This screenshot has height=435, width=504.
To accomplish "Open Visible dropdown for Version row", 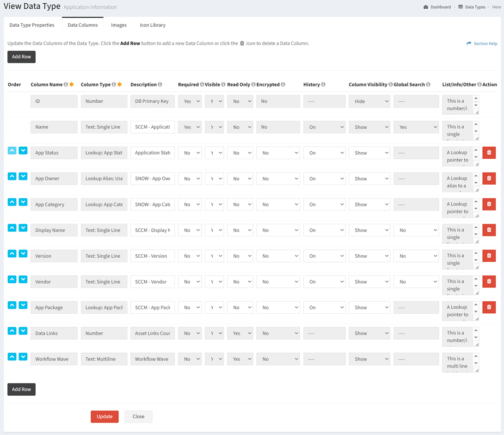I will click(214, 256).
